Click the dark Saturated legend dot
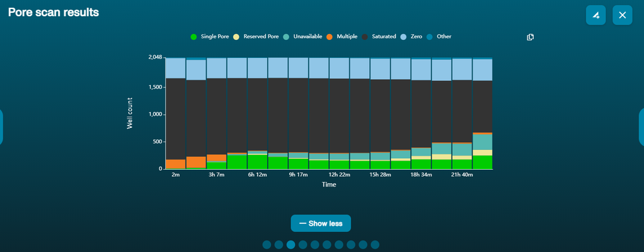 [x=365, y=37]
